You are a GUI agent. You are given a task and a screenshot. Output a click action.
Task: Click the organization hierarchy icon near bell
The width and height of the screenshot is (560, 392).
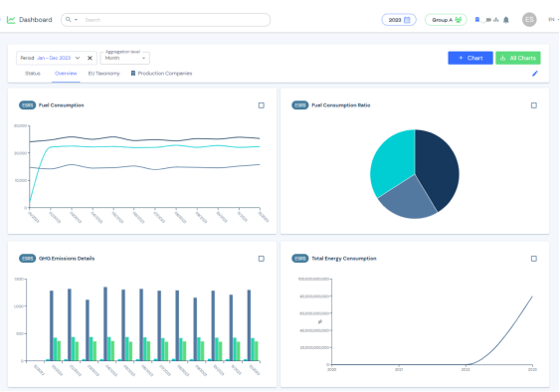click(496, 20)
